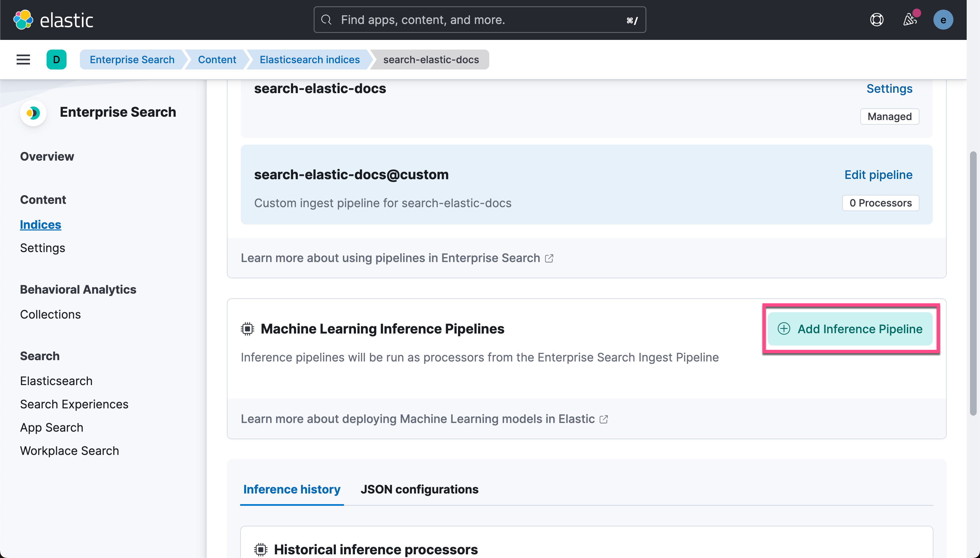This screenshot has height=558, width=980.
Task: Click the 0 Processors badge
Action: [x=880, y=203]
